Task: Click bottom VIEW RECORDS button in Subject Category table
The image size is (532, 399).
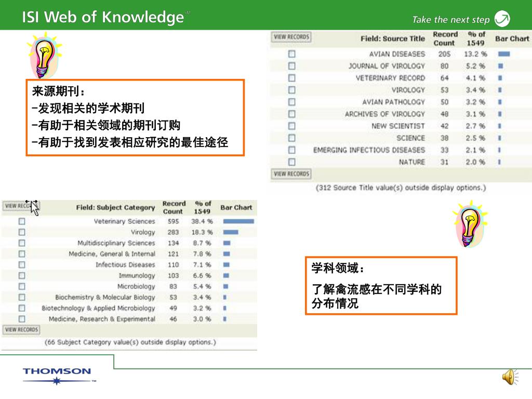Action: tap(21, 329)
